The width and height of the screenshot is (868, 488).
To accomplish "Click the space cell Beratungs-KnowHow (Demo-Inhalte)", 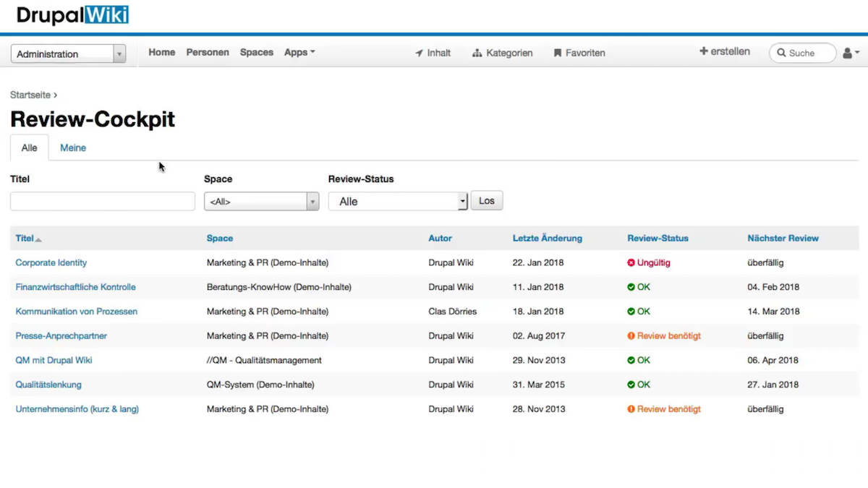I will [x=279, y=287].
